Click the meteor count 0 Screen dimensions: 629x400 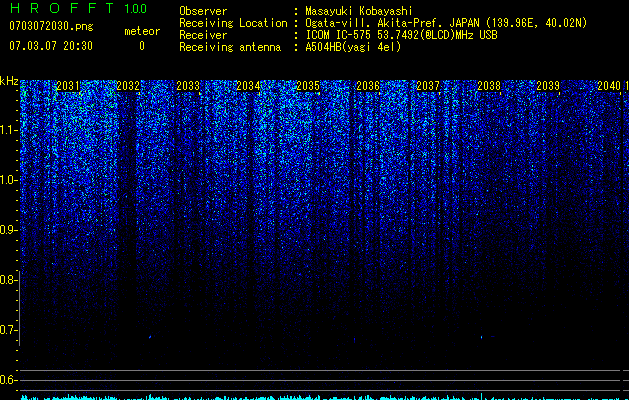pyautogui.click(x=142, y=46)
